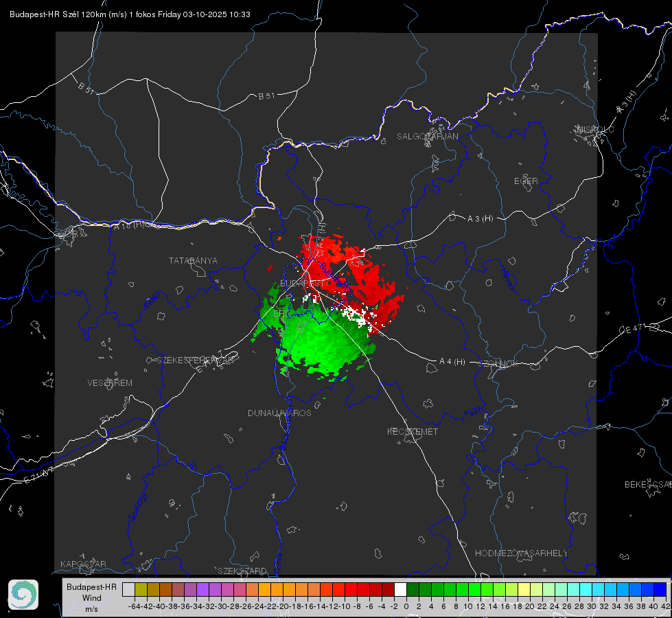Click the radar title text with date 03-10-2025

(130, 14)
